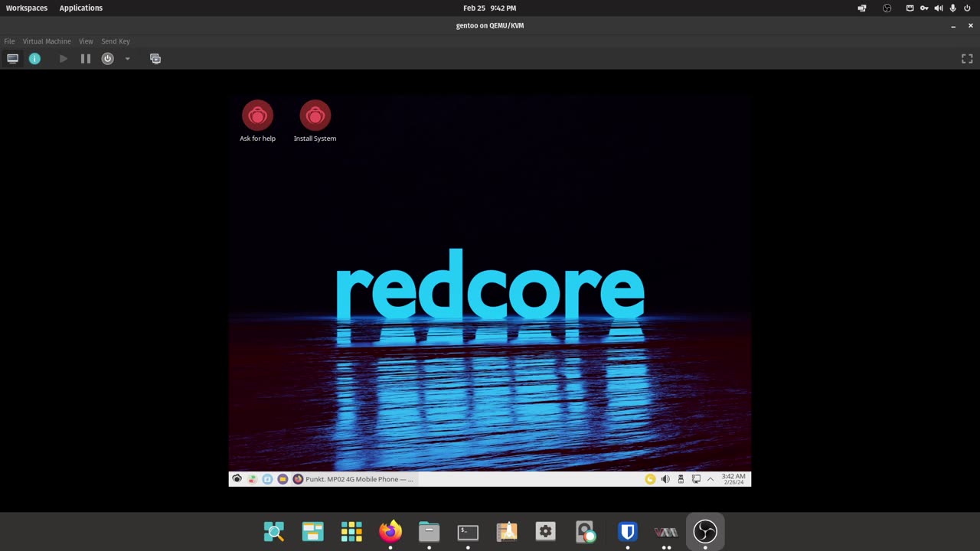This screenshot has width=980, height=551.
Task: Pause the virtual machine
Action: (x=86, y=59)
